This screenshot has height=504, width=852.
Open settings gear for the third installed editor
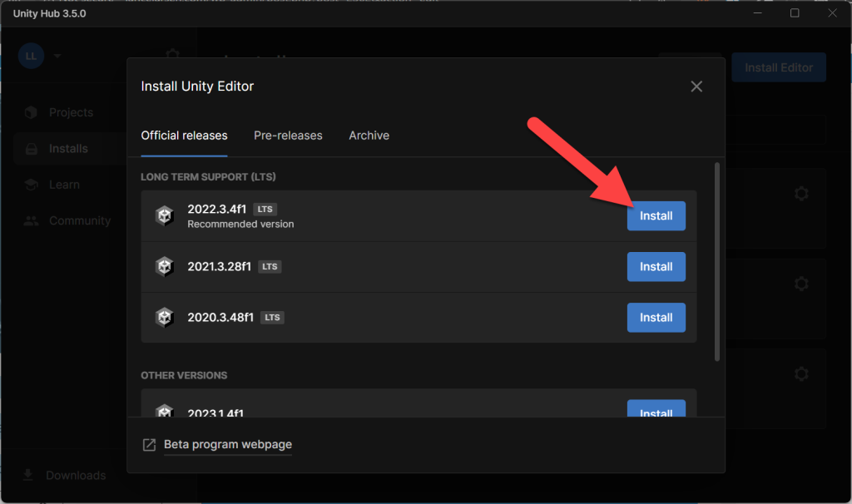pos(801,374)
